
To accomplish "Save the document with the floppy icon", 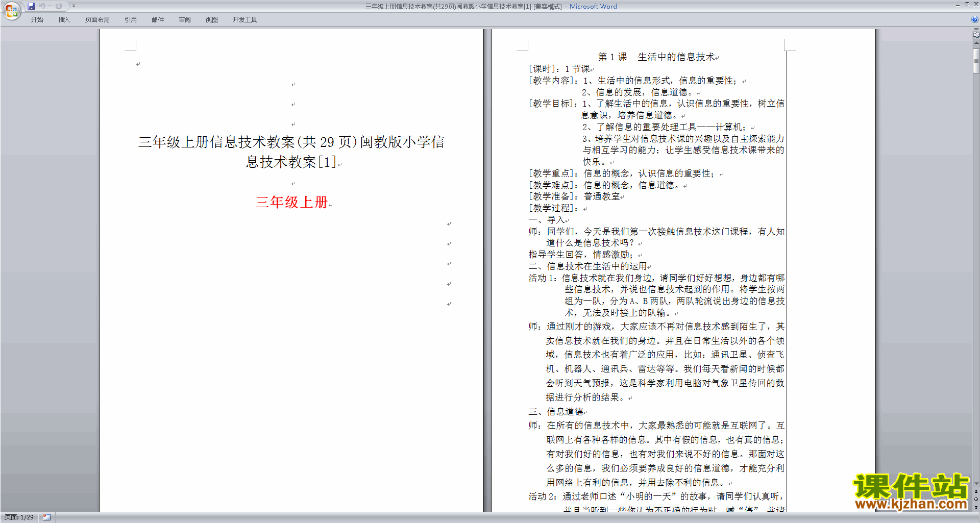I will pos(31,6).
